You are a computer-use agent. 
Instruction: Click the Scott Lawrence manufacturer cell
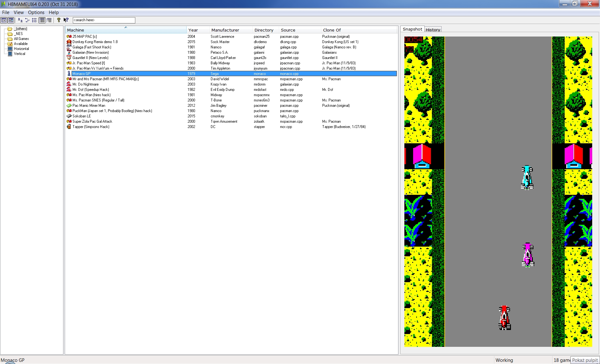coord(222,37)
